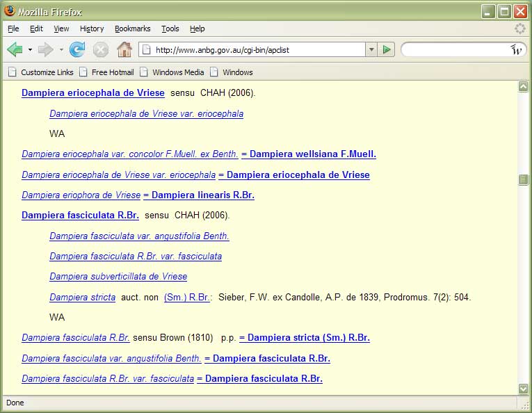Viewport: 532px width, 413px height.
Task: Open the Tools menu
Action: [170, 29]
